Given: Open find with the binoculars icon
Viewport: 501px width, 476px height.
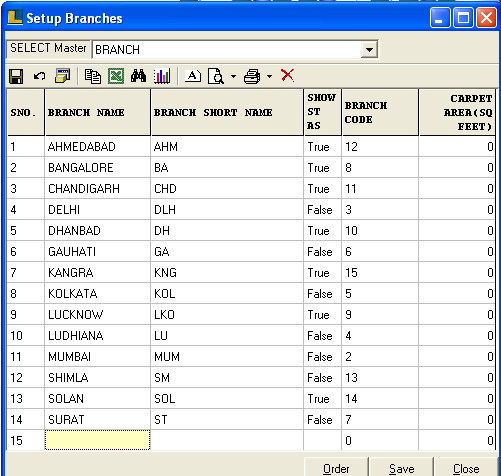Looking at the screenshot, I should click(138, 76).
